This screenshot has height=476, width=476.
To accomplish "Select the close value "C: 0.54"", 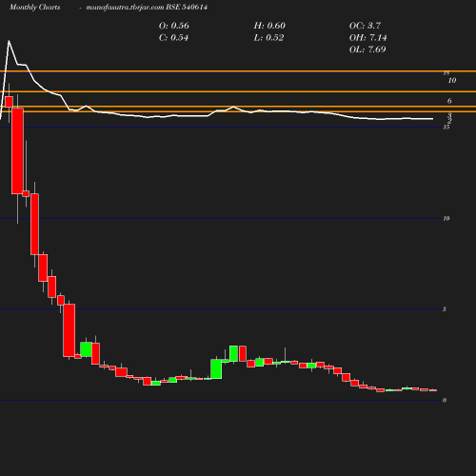I will (173, 38).
